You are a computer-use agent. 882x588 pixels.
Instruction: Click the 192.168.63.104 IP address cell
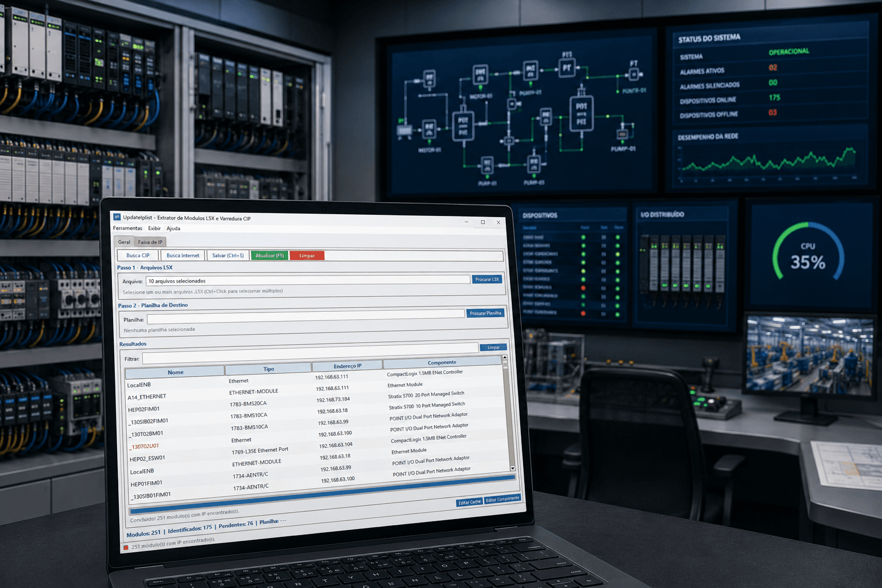pyautogui.click(x=336, y=445)
